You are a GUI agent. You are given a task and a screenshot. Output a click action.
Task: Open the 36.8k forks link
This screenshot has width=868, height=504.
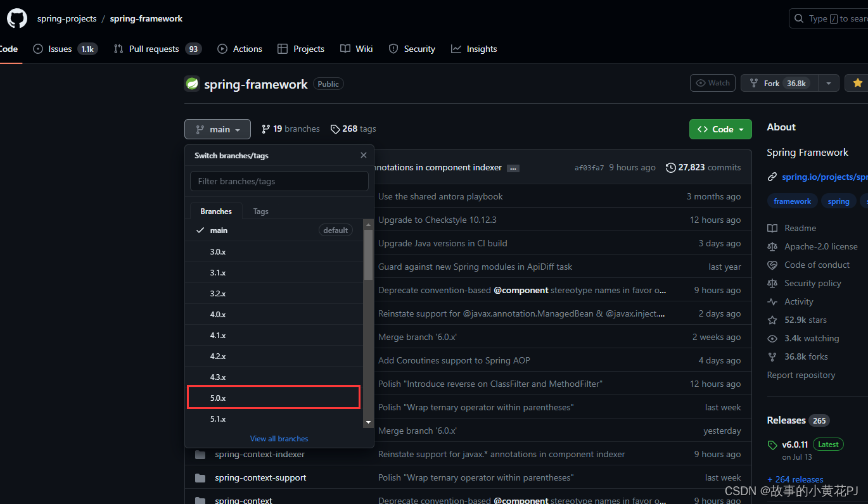[798, 356]
